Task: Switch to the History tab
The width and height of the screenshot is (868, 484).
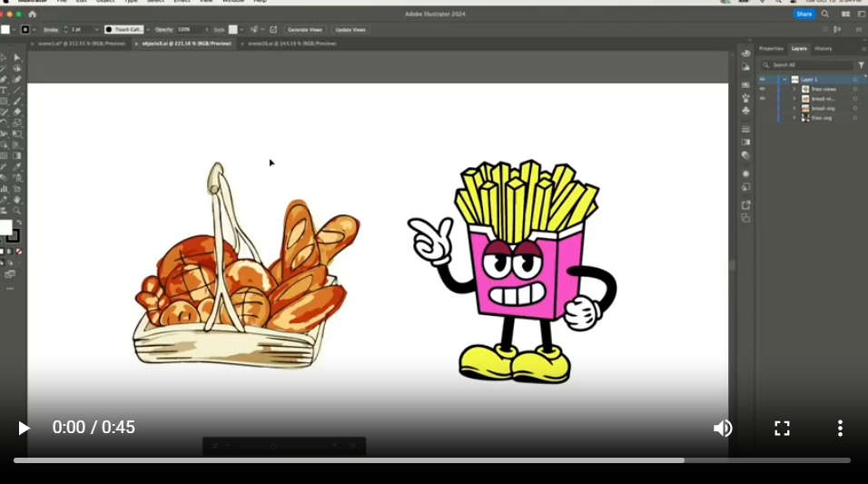Action: click(x=824, y=49)
